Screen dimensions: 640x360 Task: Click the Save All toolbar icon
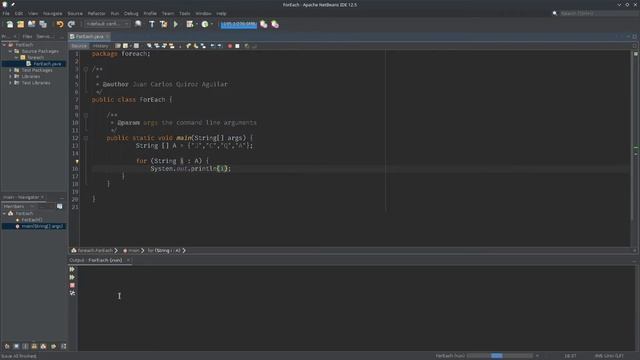[x=43, y=24]
